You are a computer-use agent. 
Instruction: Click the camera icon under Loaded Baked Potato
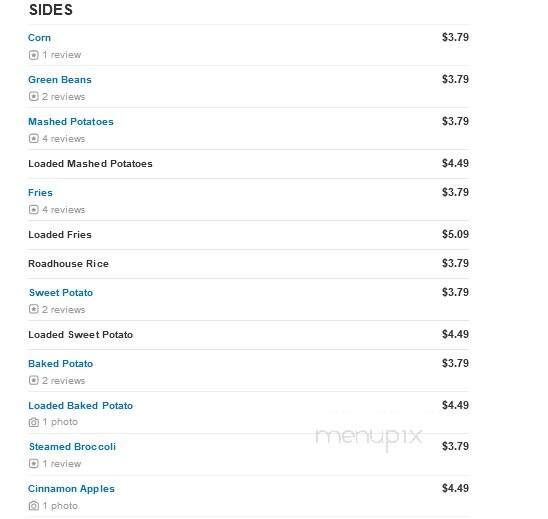34,422
